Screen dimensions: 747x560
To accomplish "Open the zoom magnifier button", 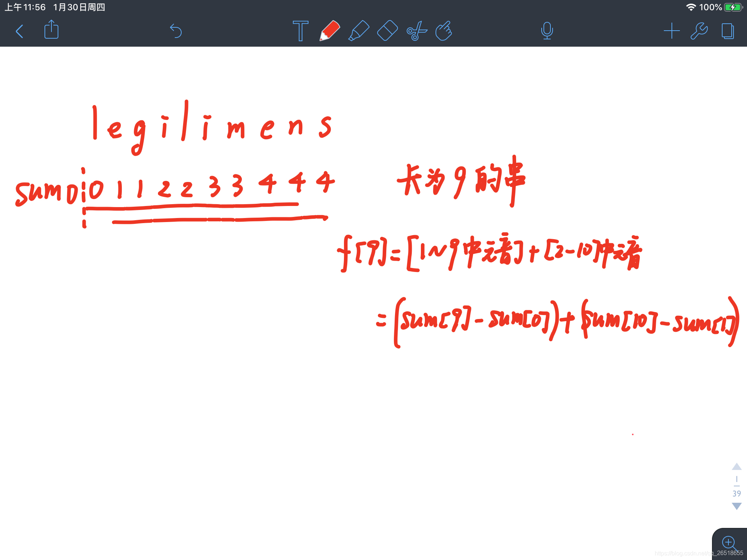I will (729, 543).
